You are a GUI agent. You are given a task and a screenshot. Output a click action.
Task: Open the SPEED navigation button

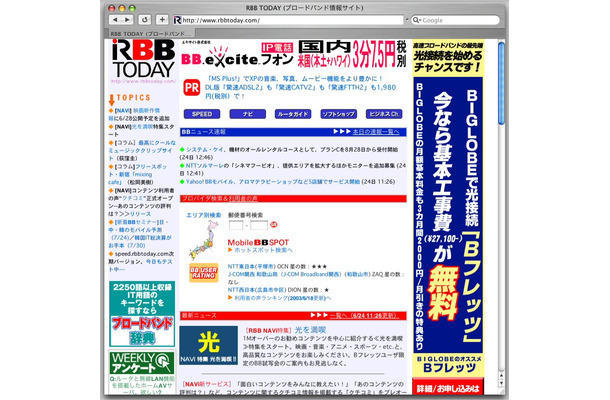click(x=202, y=114)
